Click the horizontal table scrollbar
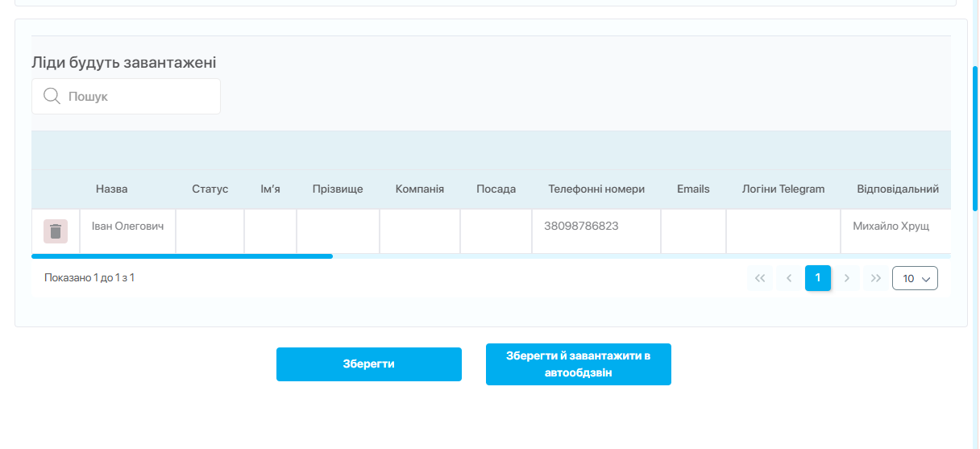Viewport: 980px width, 449px height. pyautogui.click(x=182, y=256)
